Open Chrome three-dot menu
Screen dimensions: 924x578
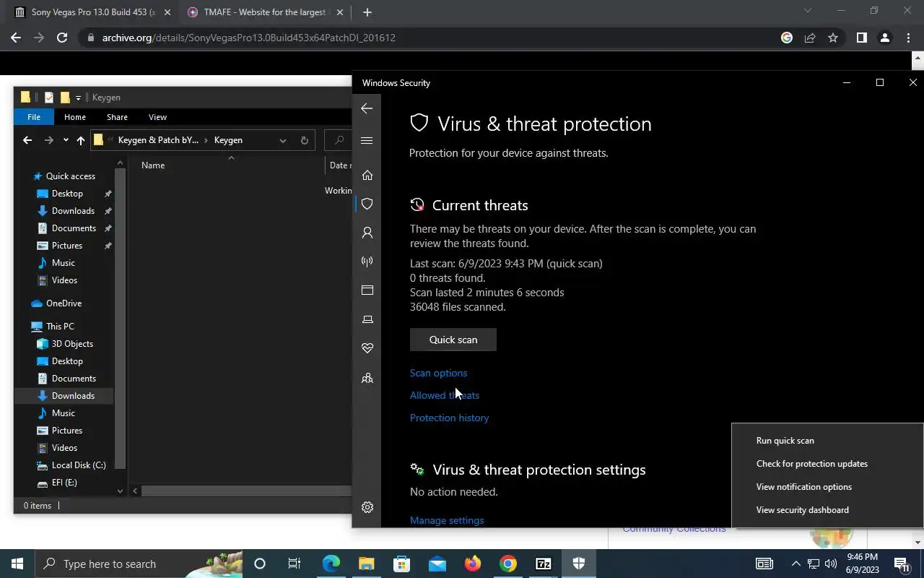pyautogui.click(x=908, y=38)
